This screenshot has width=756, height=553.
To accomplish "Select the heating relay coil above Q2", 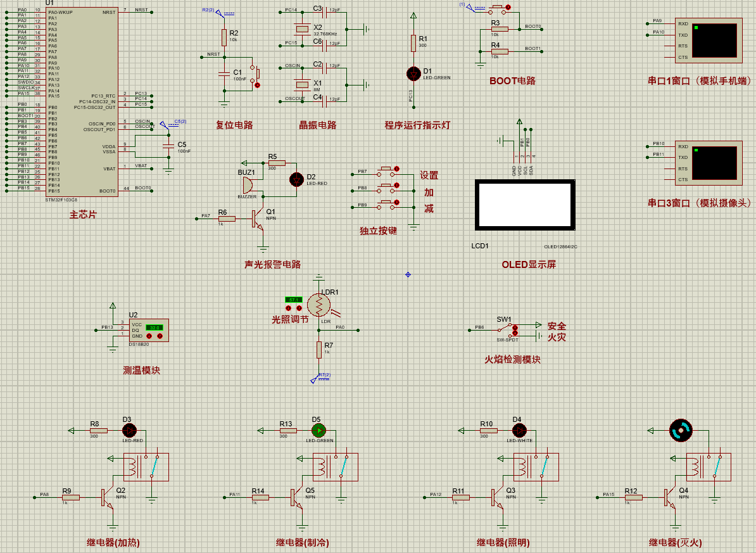I will (x=146, y=467).
